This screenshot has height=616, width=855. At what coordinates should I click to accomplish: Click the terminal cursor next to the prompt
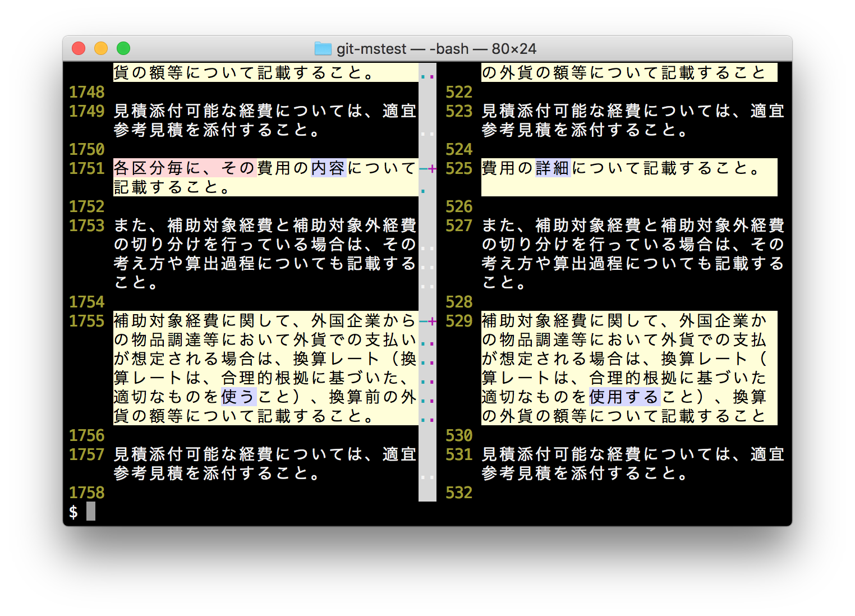click(91, 511)
